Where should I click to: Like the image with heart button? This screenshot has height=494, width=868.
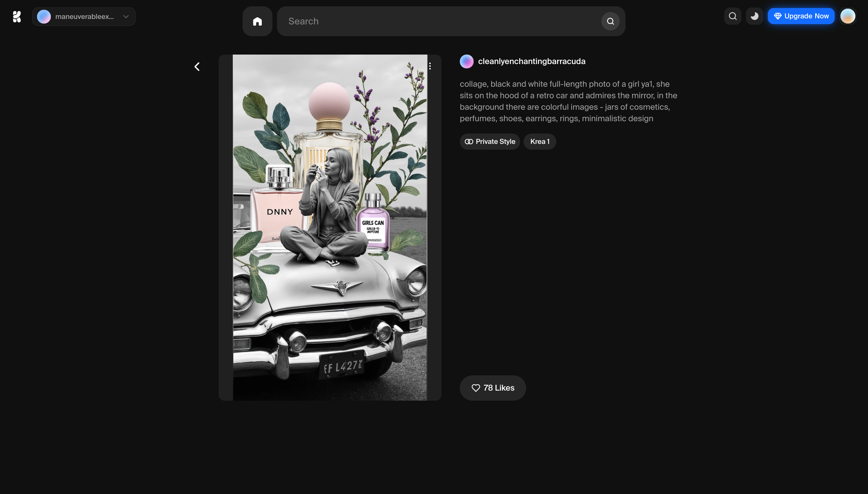pyautogui.click(x=493, y=388)
